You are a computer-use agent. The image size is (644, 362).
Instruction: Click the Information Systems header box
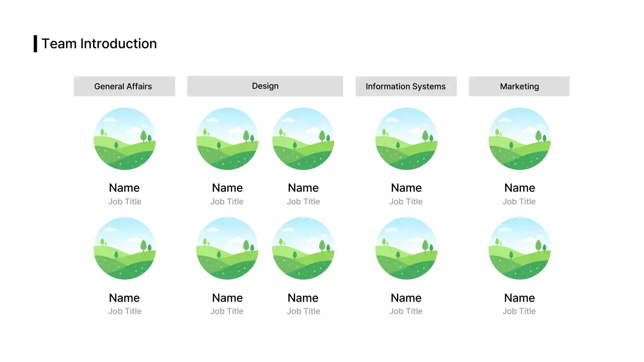tap(406, 86)
